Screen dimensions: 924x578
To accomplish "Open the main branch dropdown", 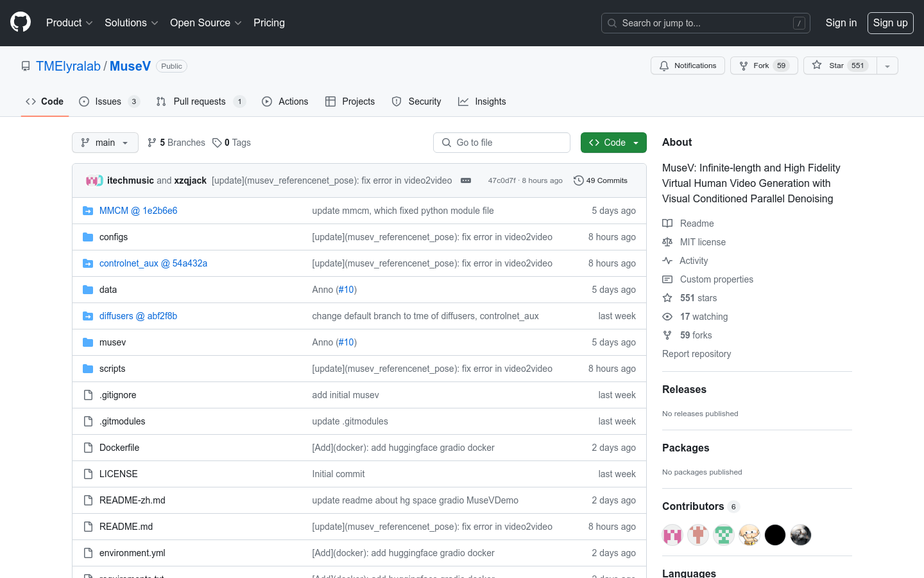I will 105,142.
